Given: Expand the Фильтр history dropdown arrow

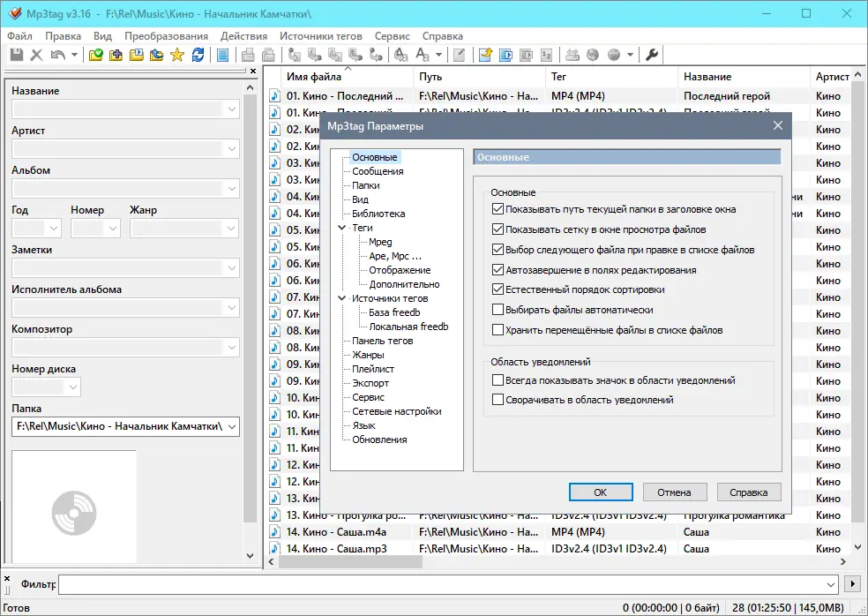Looking at the screenshot, I should [830, 584].
